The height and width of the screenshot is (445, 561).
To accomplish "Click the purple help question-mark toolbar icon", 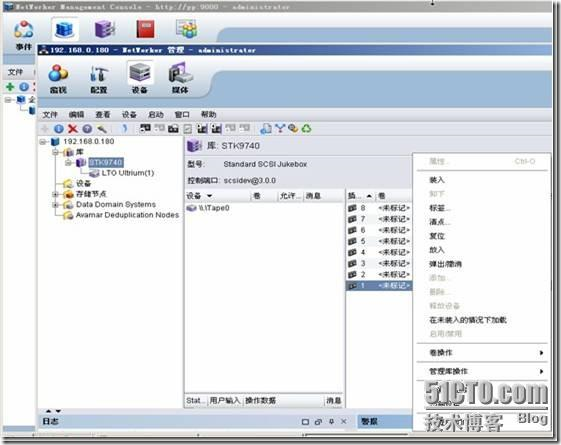I will 87,129.
